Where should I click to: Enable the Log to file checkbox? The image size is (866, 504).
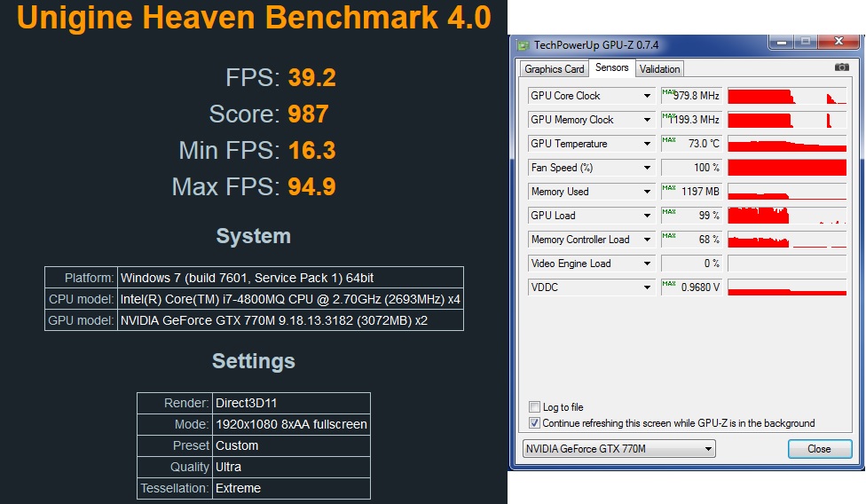click(534, 407)
